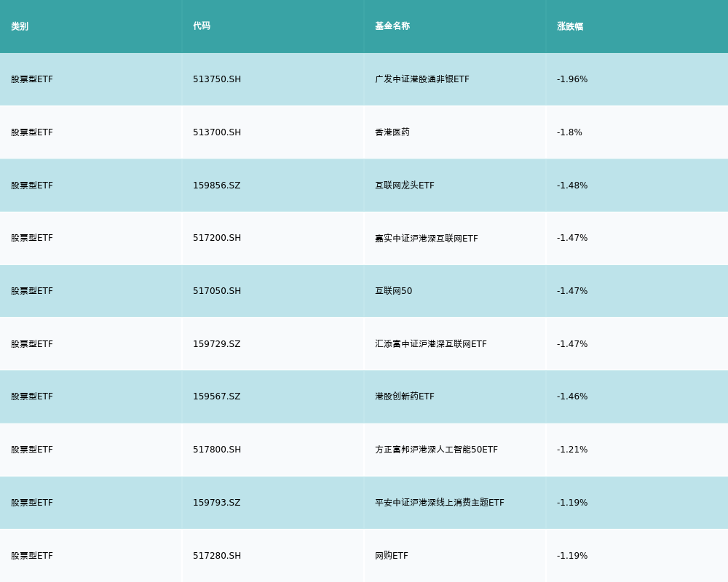The width and height of the screenshot is (728, 582).
Task: Select -1.47% in the 159729.SZ row
Action: coord(572,344)
